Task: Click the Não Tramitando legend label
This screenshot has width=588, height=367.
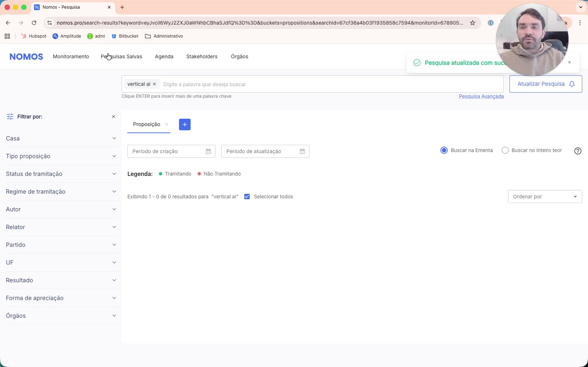Action: (x=222, y=174)
